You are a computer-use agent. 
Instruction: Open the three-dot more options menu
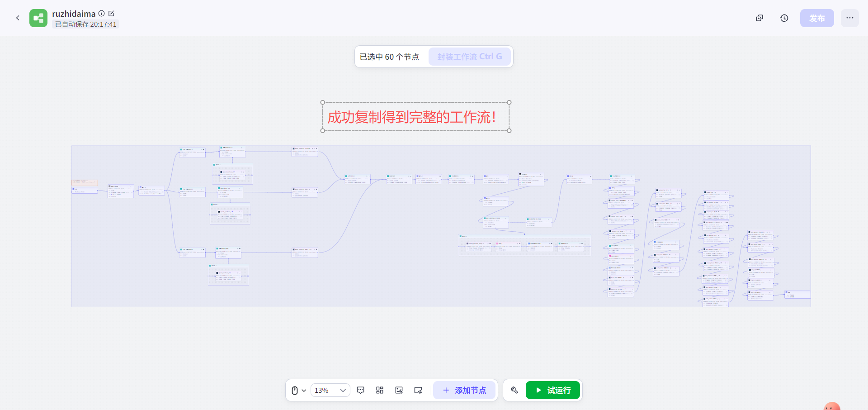[849, 18]
